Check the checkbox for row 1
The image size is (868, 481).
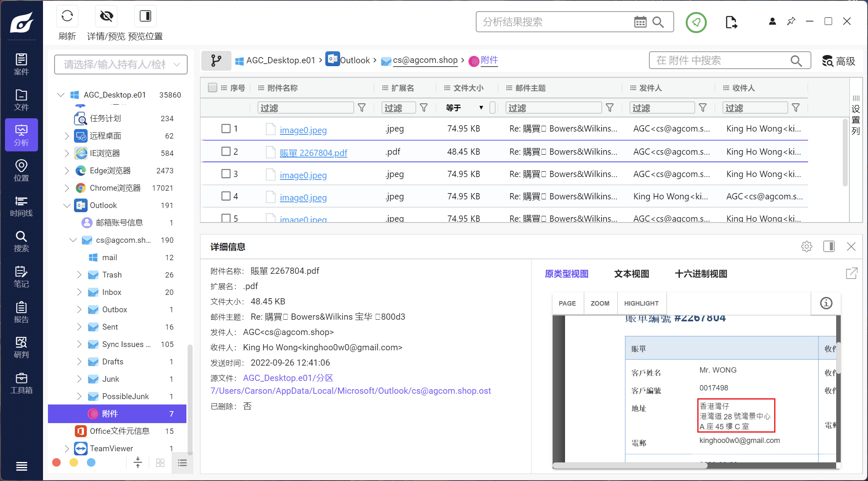pos(226,129)
